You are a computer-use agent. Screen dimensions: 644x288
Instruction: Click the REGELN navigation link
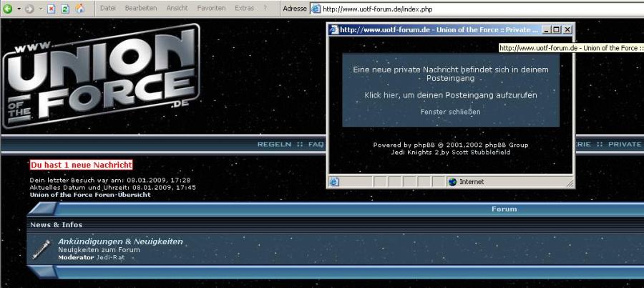[x=275, y=144]
